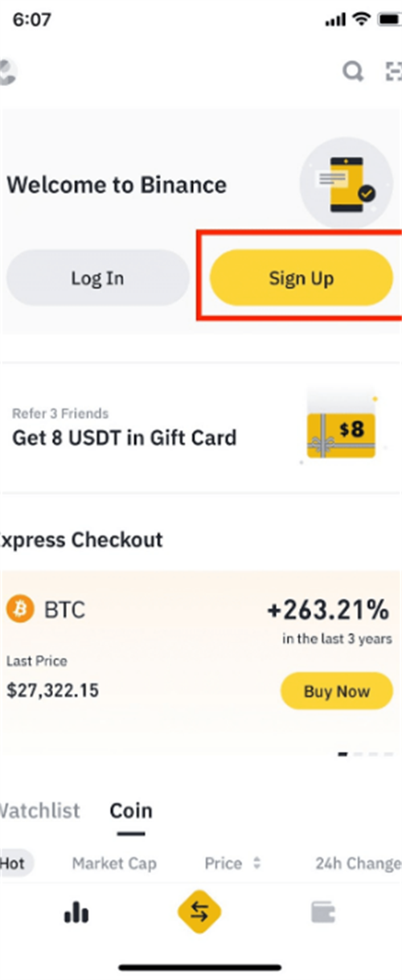This screenshot has height=980, width=402.
Task: Tap the Sign Up button
Action: [301, 278]
